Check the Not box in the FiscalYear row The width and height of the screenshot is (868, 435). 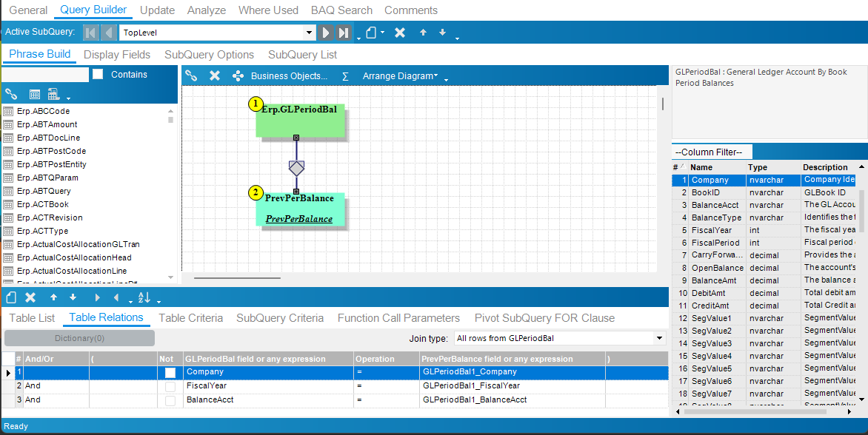170,386
